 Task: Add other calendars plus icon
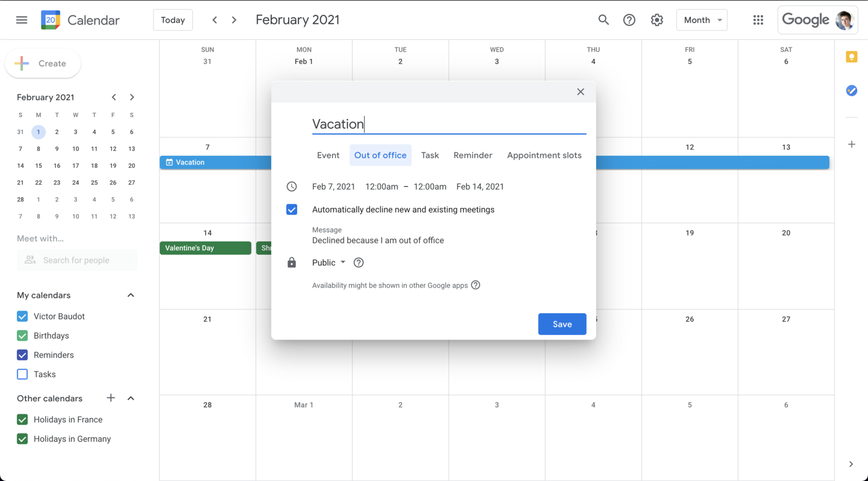[111, 398]
